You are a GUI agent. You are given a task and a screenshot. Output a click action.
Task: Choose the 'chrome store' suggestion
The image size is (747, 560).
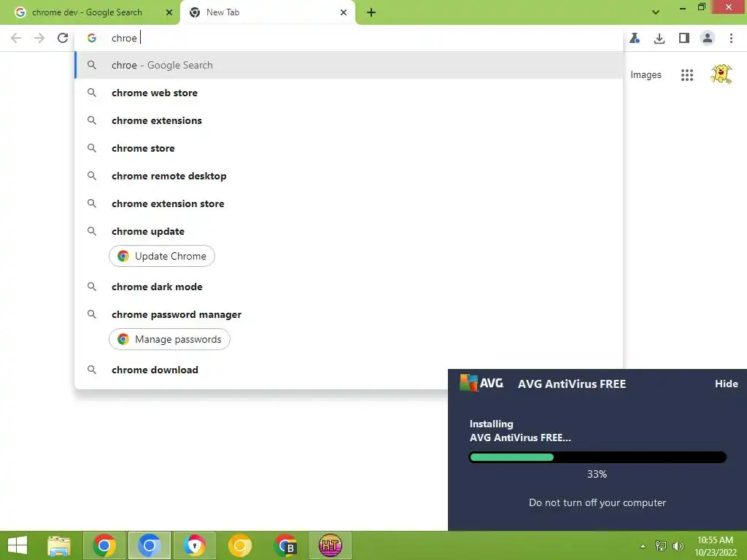point(349,148)
